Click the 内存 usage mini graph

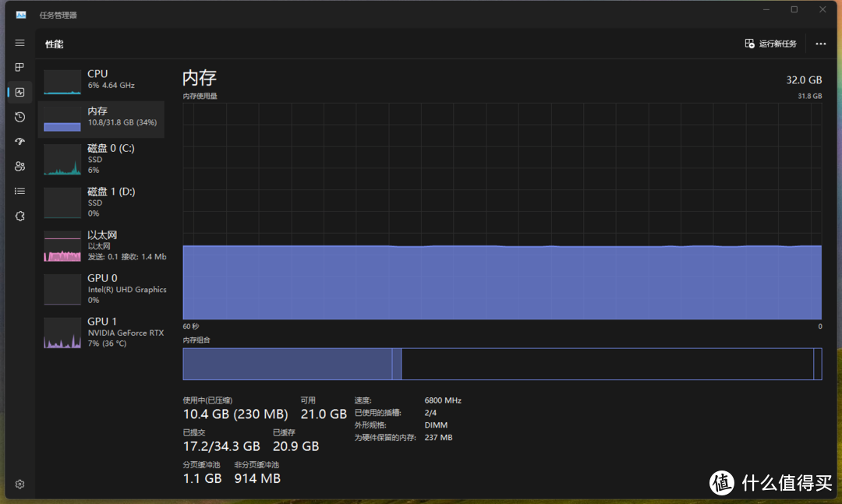pyautogui.click(x=62, y=119)
